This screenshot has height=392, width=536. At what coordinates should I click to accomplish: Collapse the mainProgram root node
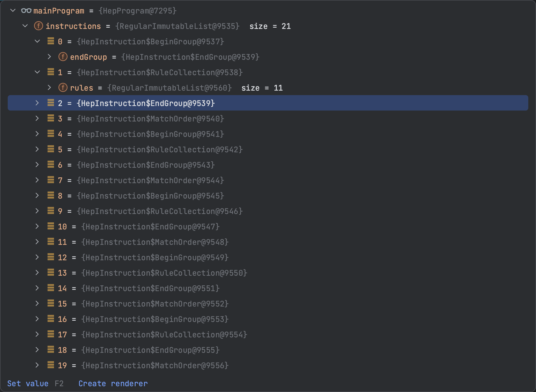13,10
